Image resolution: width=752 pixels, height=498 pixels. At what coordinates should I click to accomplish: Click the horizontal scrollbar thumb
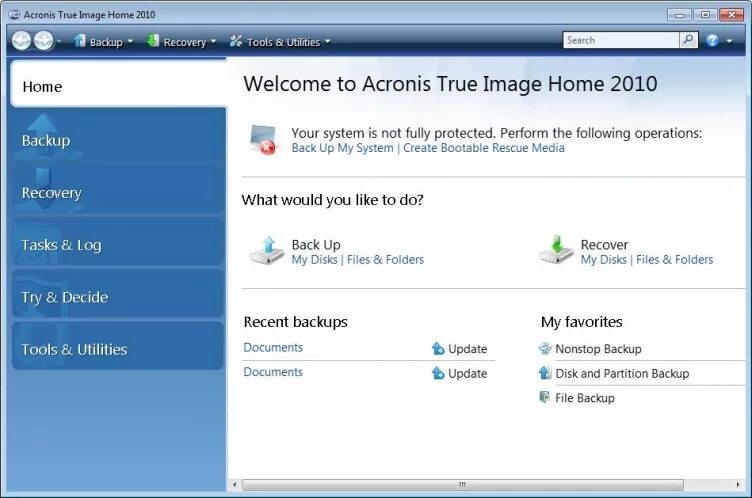click(463, 485)
